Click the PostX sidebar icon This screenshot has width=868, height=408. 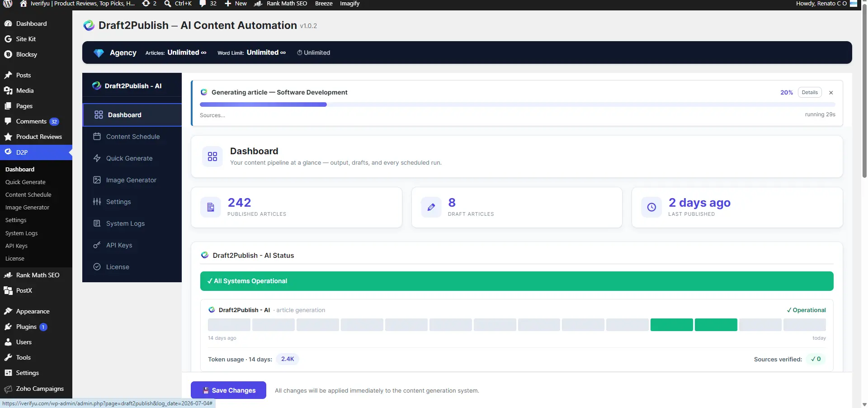[8, 290]
